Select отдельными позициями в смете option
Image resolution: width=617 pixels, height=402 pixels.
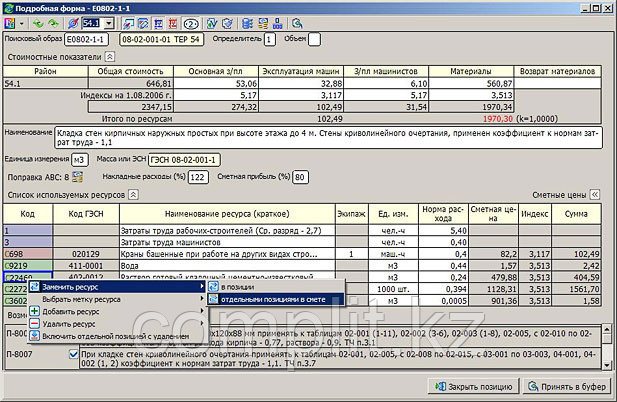[x=276, y=299]
